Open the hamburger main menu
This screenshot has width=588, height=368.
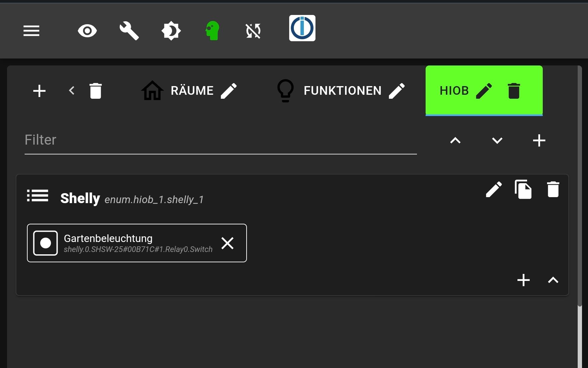pos(31,31)
